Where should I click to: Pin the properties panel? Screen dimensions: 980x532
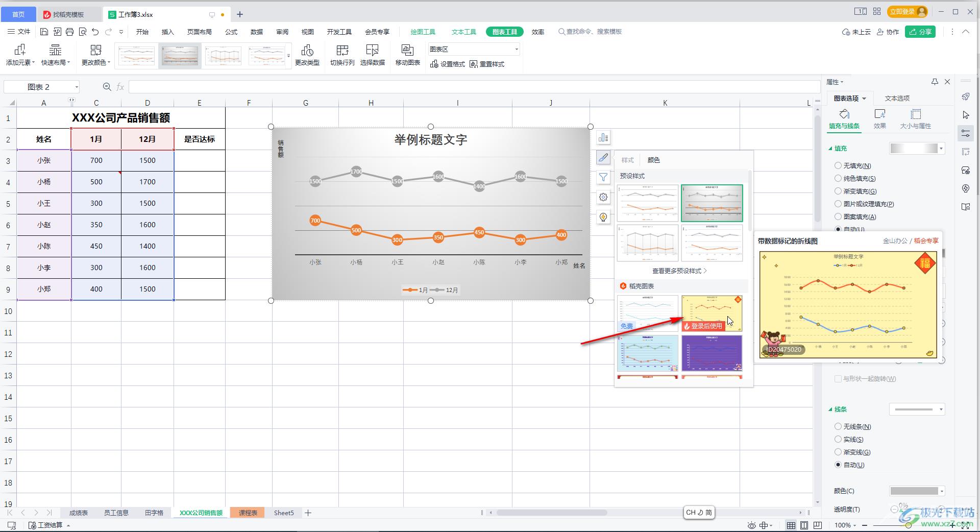[x=935, y=82]
